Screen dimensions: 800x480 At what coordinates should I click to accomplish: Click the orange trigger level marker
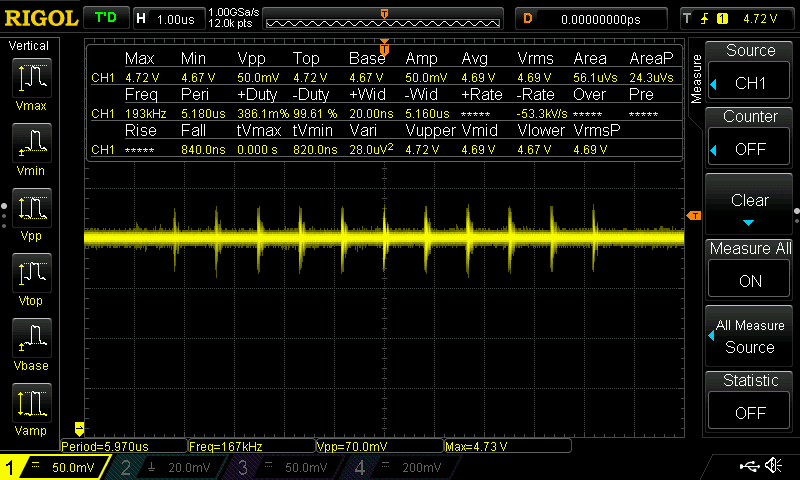(x=692, y=216)
